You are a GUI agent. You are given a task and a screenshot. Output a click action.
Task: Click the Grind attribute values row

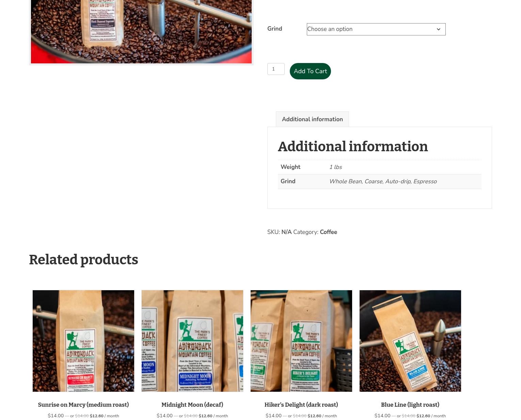[380, 182]
